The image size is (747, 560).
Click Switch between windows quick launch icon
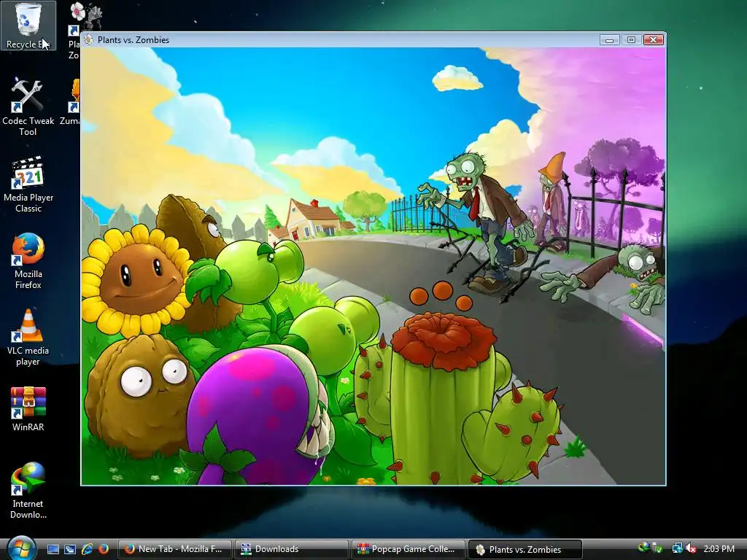pos(70,549)
